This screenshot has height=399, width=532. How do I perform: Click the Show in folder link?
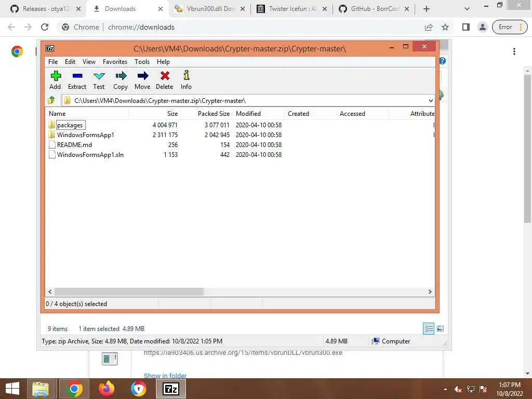click(165, 375)
